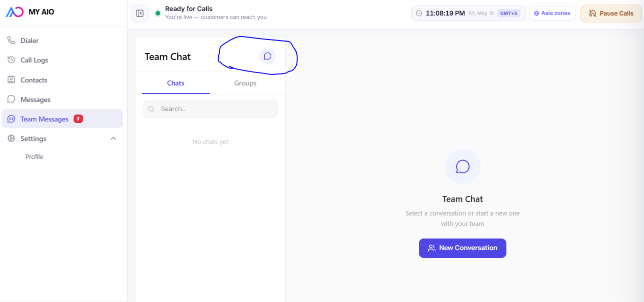
Task: Switch to the Groups tab
Action: point(245,83)
